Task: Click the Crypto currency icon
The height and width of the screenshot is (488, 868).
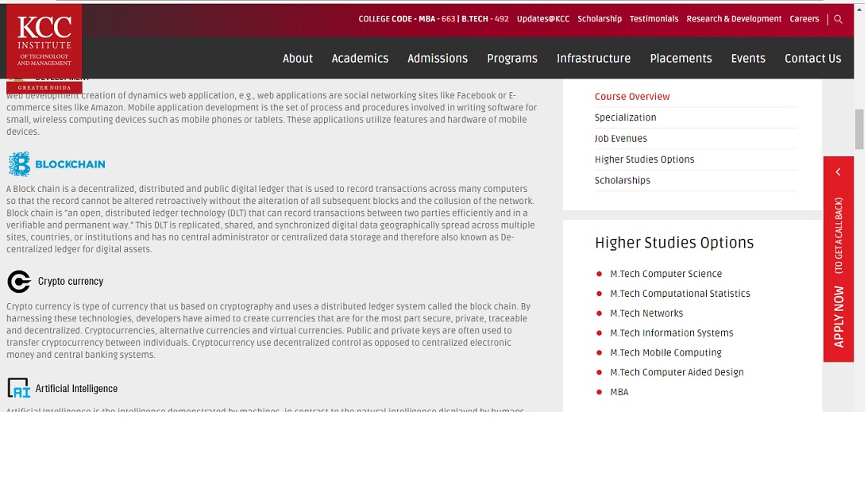Action: 19,282
